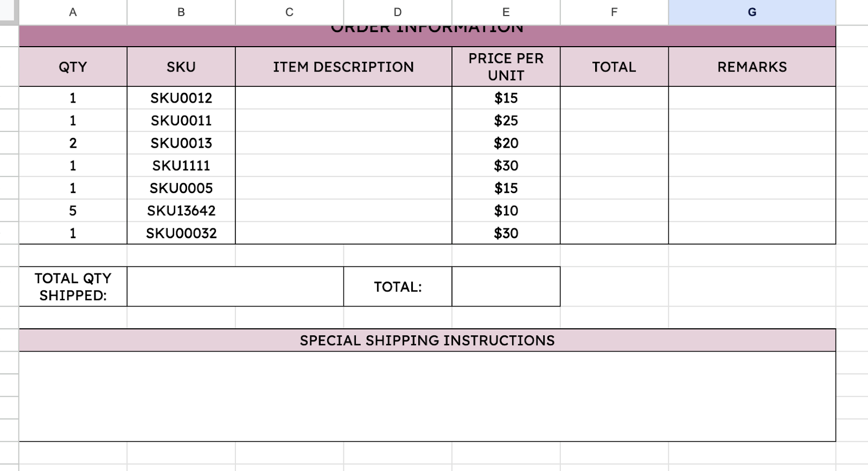Click highlighted column G header
Screen dimensions: 868x471
tap(752, 12)
